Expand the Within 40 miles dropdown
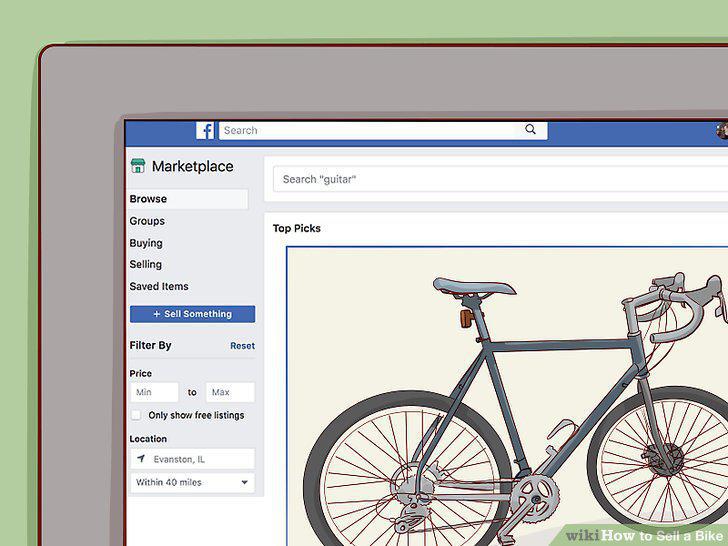The image size is (728, 546). 192,482
